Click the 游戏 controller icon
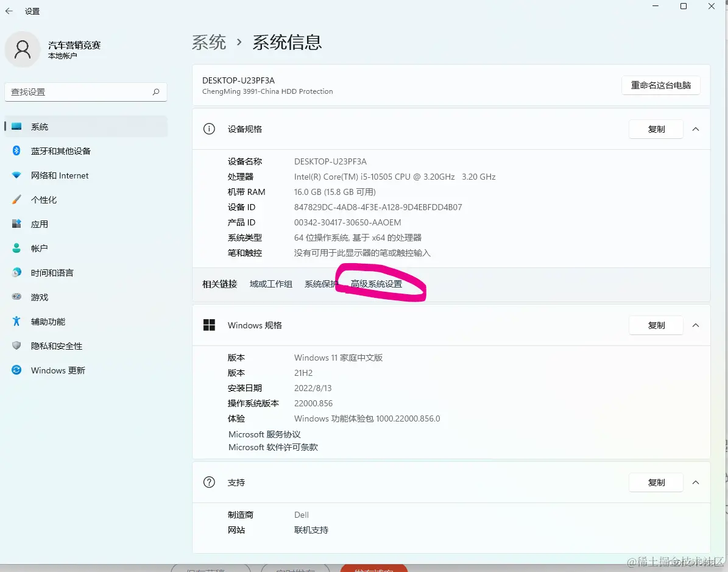The height and width of the screenshot is (572, 728). click(x=16, y=297)
